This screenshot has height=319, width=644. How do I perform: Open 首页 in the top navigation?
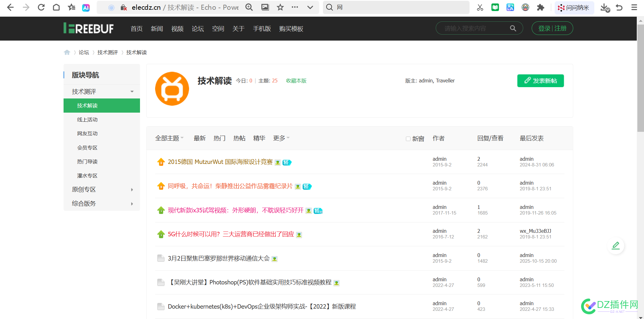(137, 29)
